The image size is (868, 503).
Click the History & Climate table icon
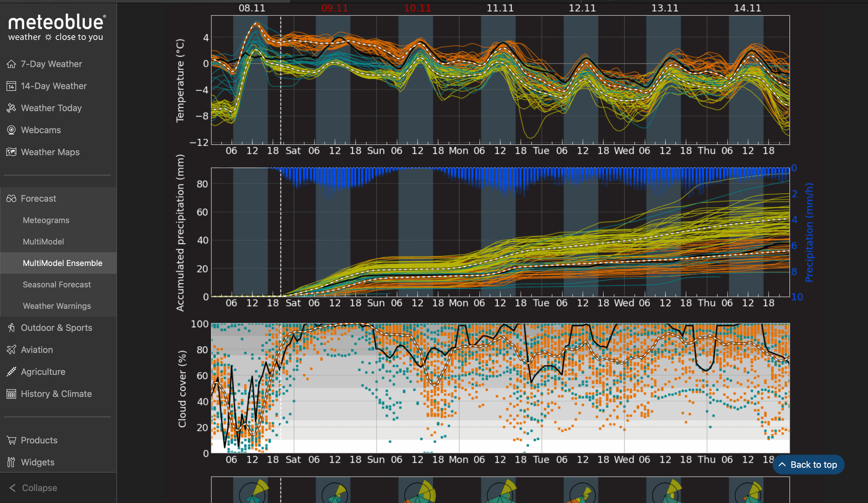click(11, 394)
